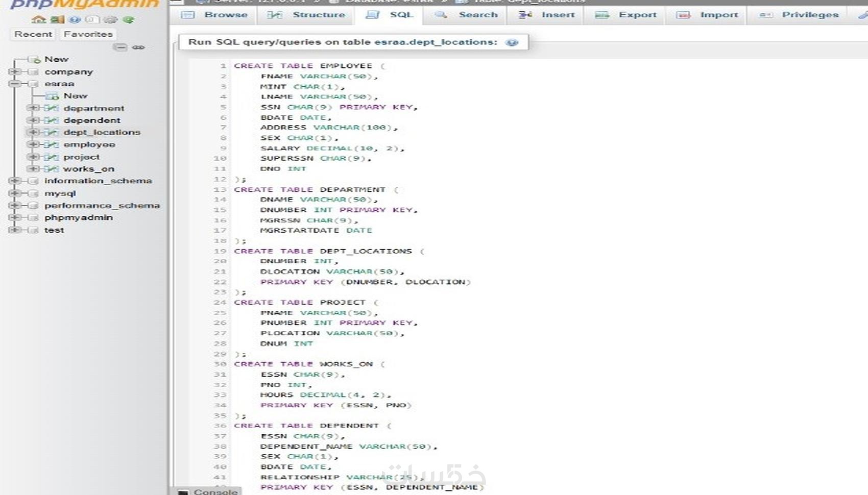868x495 pixels.
Task: Expand the employee table node
Action: coord(33,144)
